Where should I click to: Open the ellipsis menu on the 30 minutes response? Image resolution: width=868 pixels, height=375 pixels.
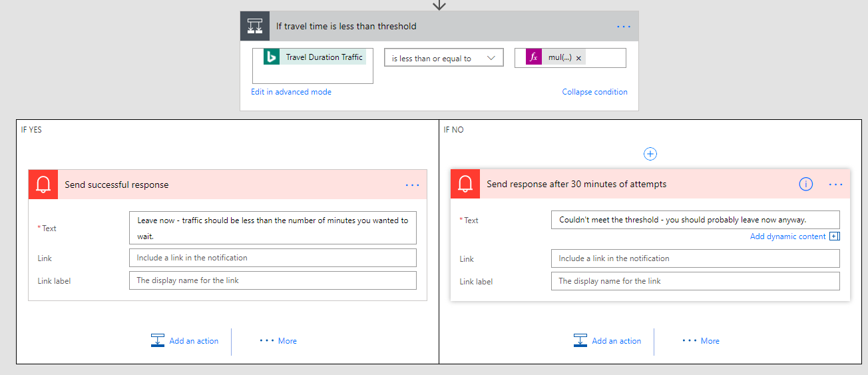[x=835, y=185]
